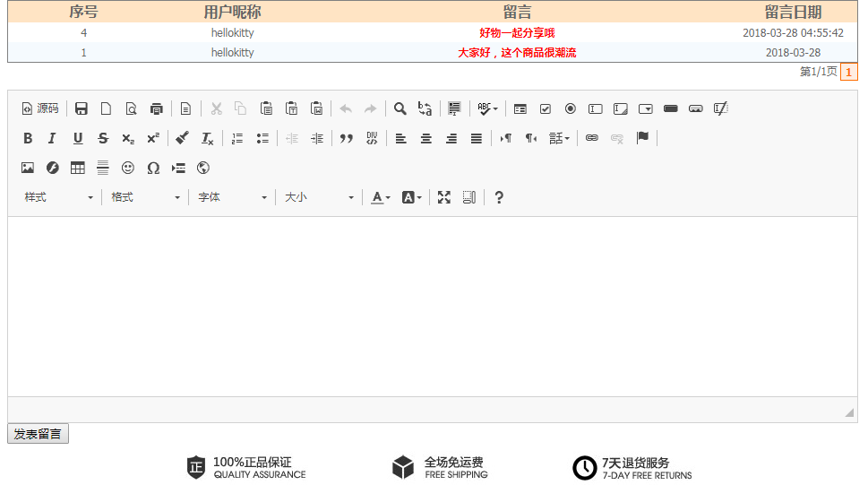Insert a block quote

point(347,138)
